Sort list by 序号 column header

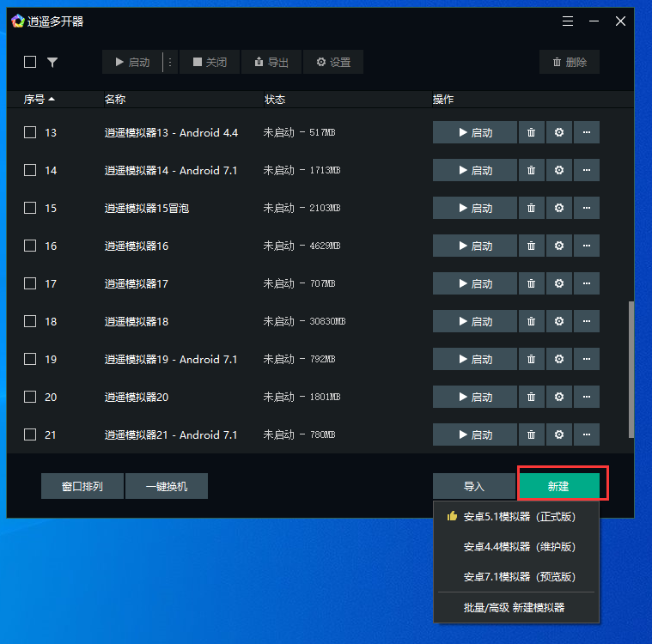[x=39, y=100]
